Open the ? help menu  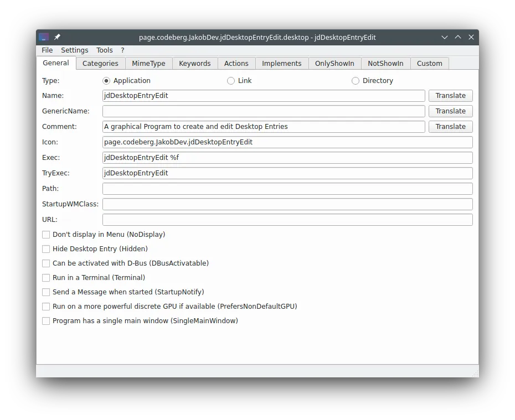coord(122,50)
